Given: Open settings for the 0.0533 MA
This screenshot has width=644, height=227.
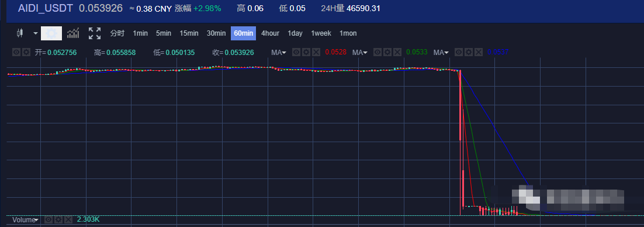Looking at the screenshot, I should point(387,52).
